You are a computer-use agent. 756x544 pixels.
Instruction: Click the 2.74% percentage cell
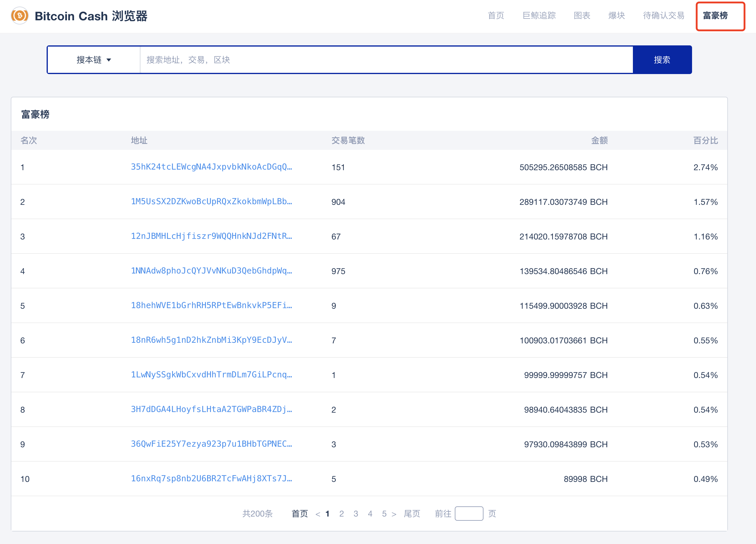tap(706, 167)
